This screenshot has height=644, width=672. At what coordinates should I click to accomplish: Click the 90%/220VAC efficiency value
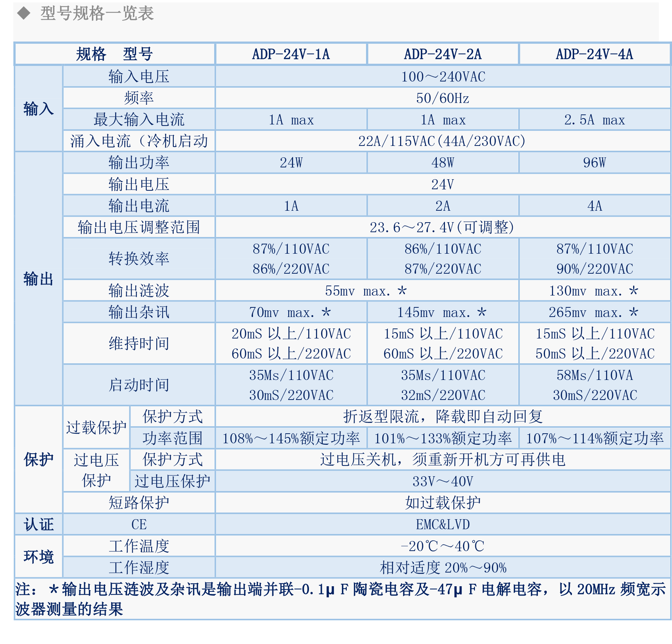click(595, 269)
